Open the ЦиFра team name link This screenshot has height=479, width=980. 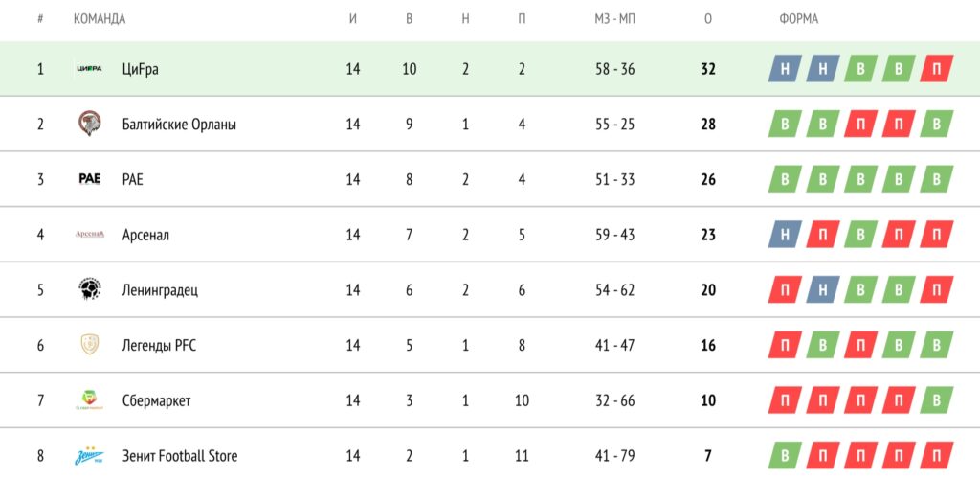click(x=139, y=69)
